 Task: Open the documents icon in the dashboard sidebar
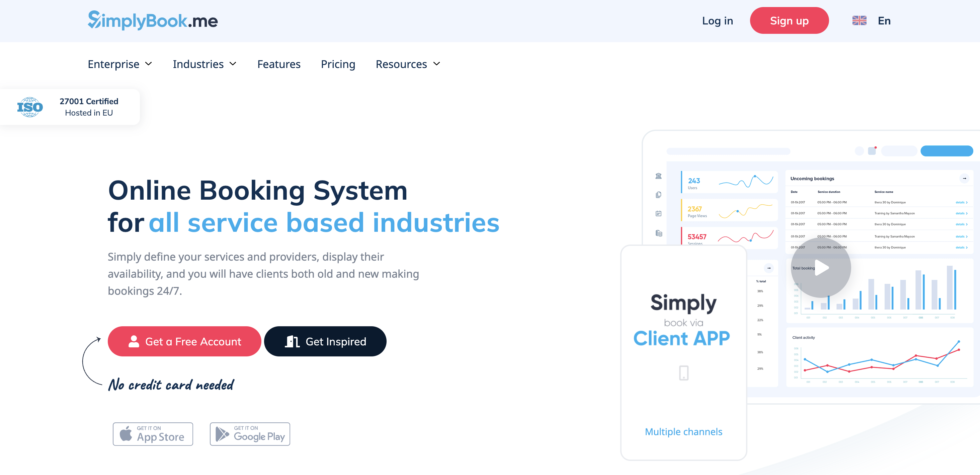click(x=659, y=195)
